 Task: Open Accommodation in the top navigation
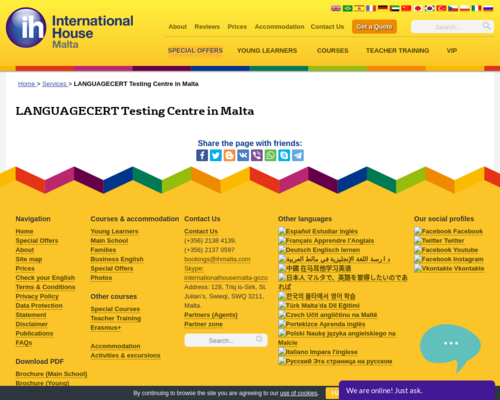(279, 27)
